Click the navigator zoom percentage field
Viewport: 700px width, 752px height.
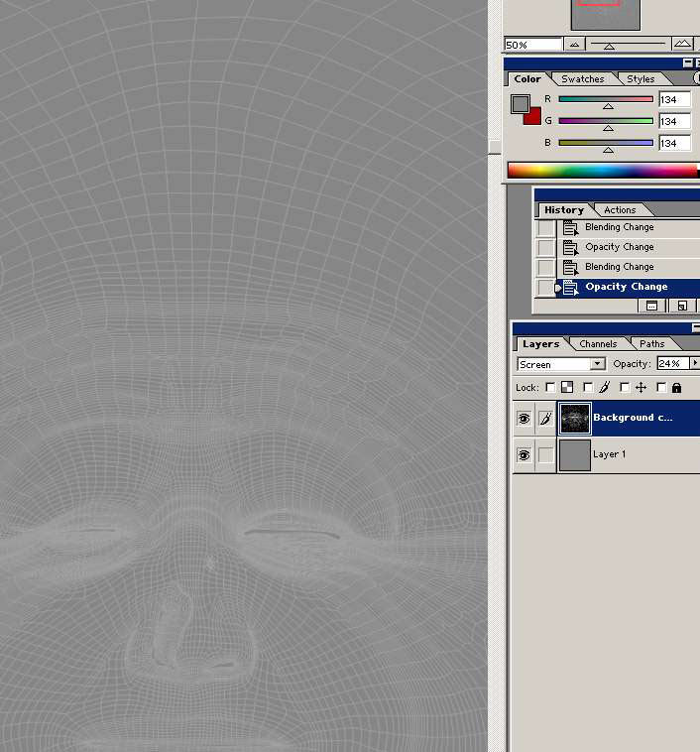[531, 45]
